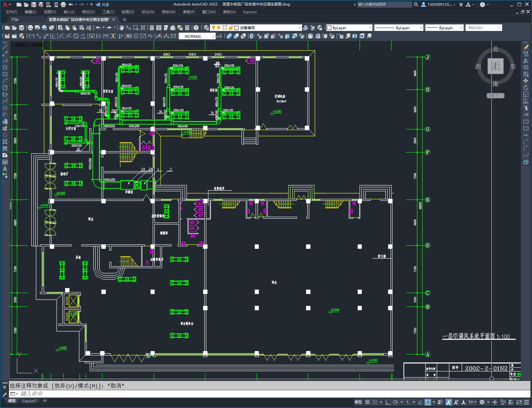
Task: Open the Help question mark in standard toolbar
Action: click(196, 28)
